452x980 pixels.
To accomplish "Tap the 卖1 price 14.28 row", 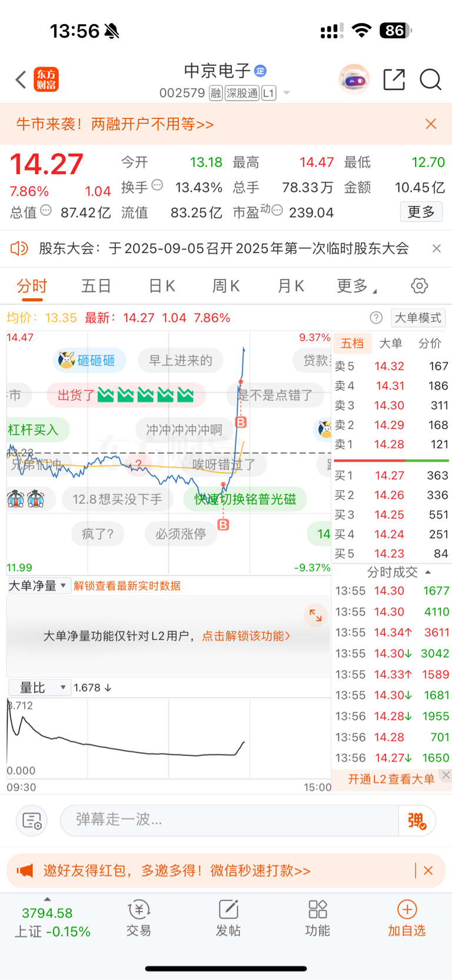I will click(391, 444).
